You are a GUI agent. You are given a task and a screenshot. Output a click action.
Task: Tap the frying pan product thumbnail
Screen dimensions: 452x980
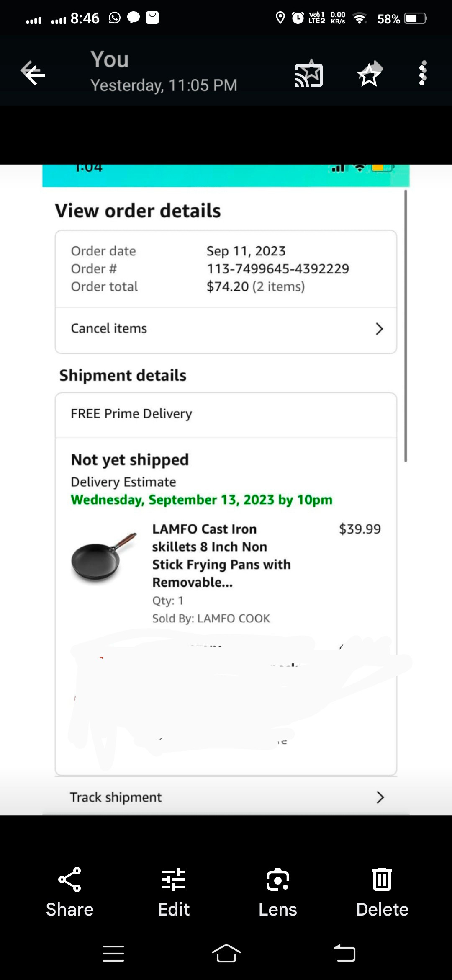[x=103, y=557]
